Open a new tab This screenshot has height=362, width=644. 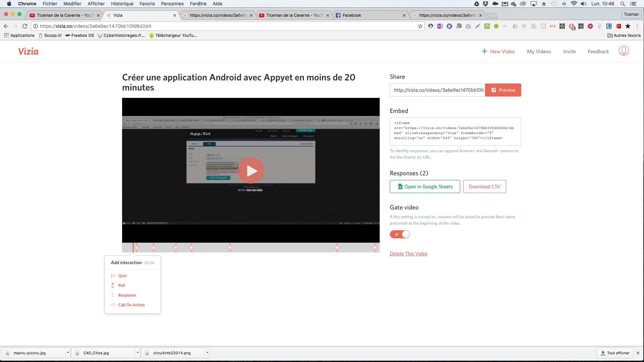click(x=492, y=15)
